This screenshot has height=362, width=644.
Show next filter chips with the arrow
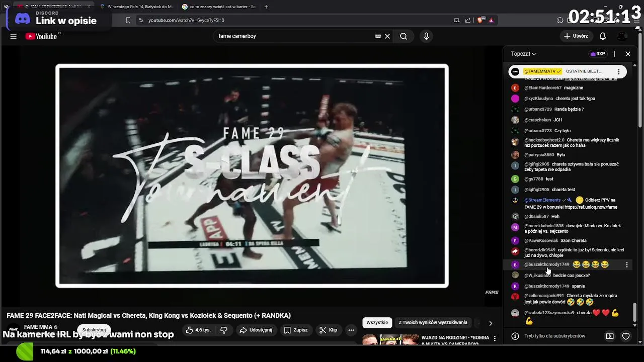point(491,323)
